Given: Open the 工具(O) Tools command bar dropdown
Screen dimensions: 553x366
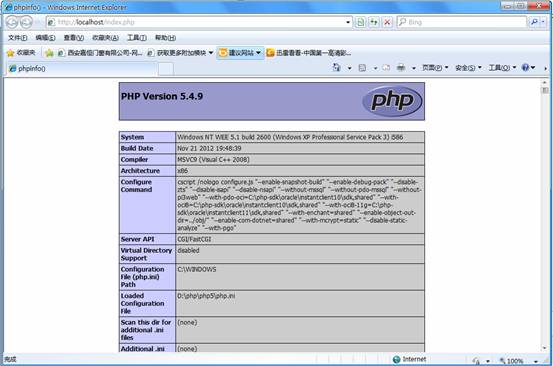Looking at the screenshot, I should pos(502,67).
